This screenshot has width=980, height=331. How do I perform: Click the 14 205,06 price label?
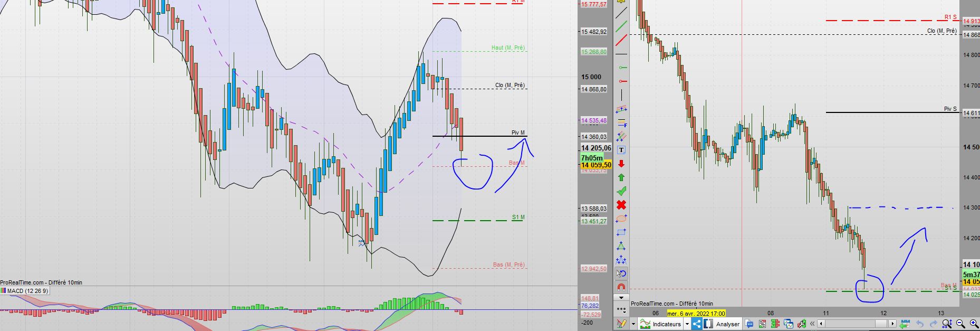(596, 148)
